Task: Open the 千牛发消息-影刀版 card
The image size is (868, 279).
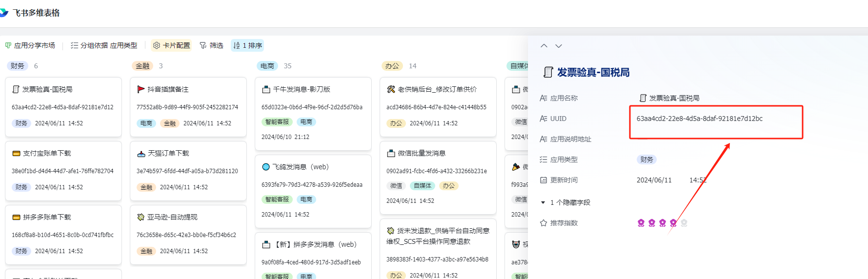Action: 302,89
